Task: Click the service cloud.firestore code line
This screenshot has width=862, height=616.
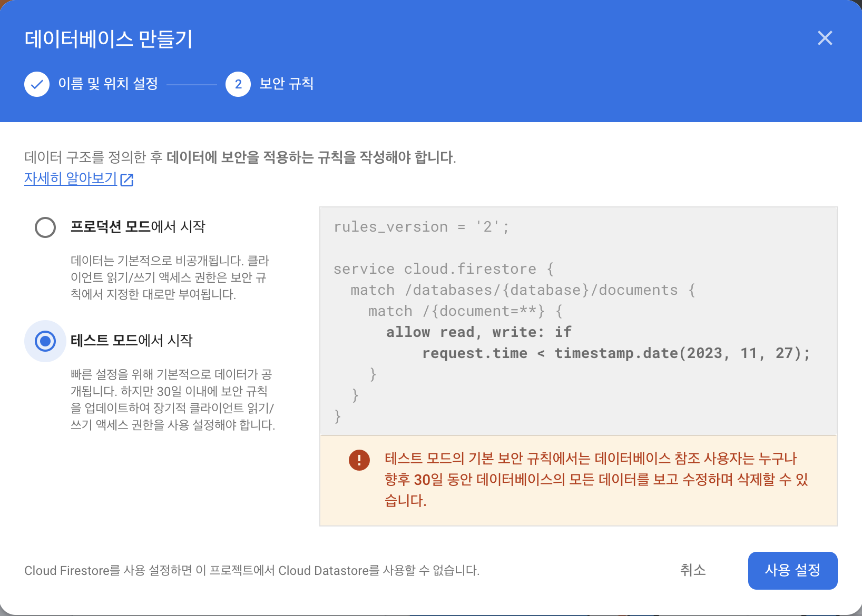Action: 444,269
